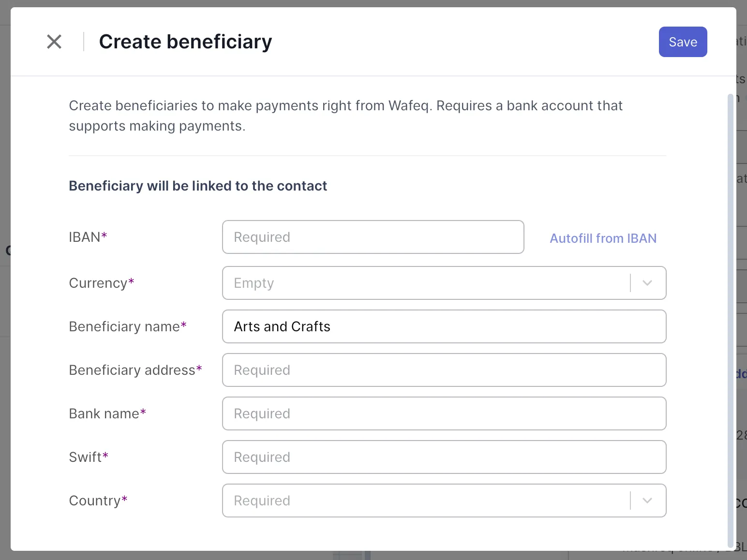Open the Country selection box
Screen dimensions: 747x560
[x=426, y=501]
